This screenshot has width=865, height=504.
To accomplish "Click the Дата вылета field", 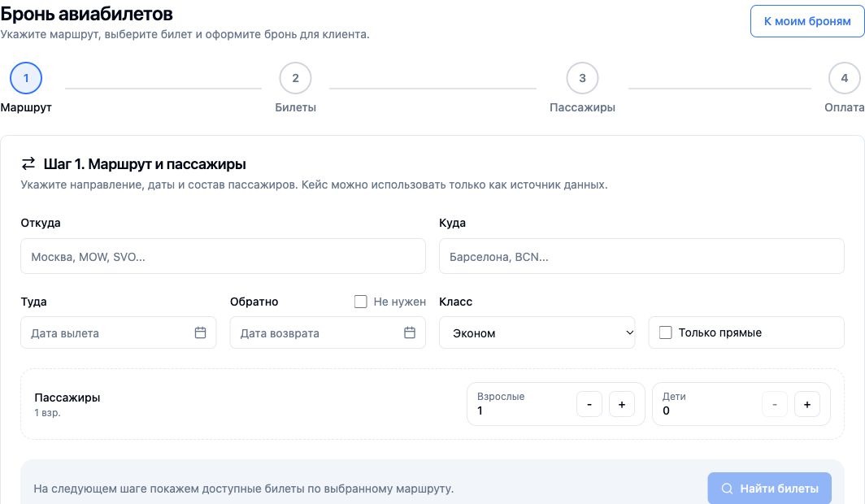I will pos(119,332).
